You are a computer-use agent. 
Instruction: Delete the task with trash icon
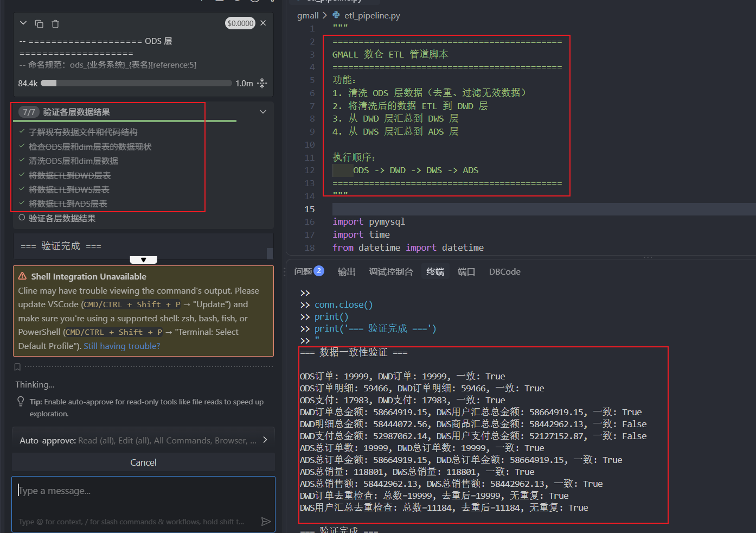(55, 24)
